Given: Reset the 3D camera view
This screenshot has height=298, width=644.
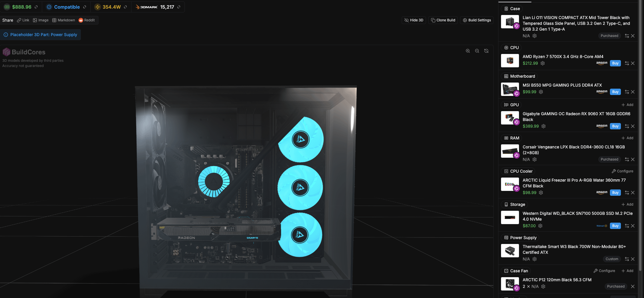Looking at the screenshot, I should [x=486, y=51].
